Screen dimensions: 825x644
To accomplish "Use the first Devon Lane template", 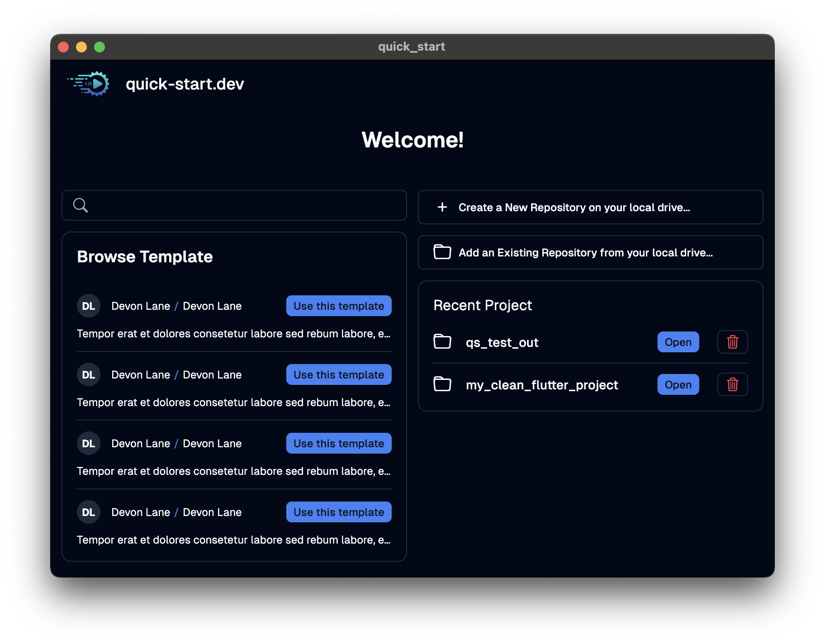I will 338,306.
